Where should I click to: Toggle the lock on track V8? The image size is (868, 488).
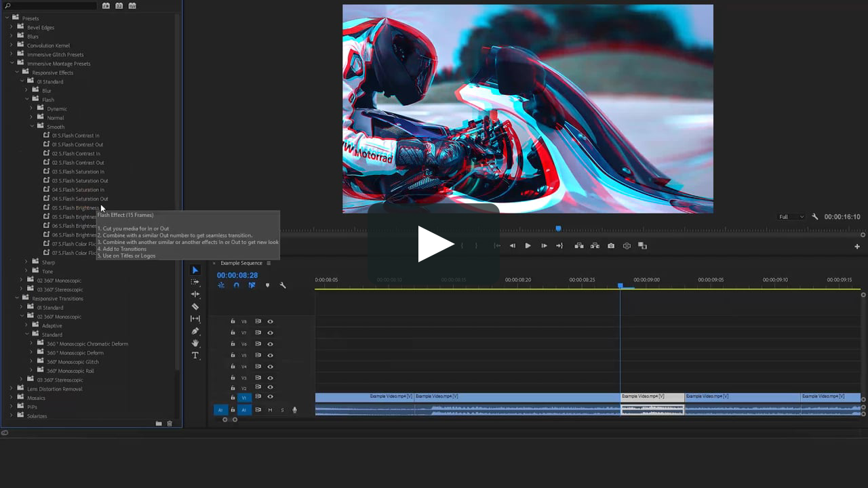point(233,322)
